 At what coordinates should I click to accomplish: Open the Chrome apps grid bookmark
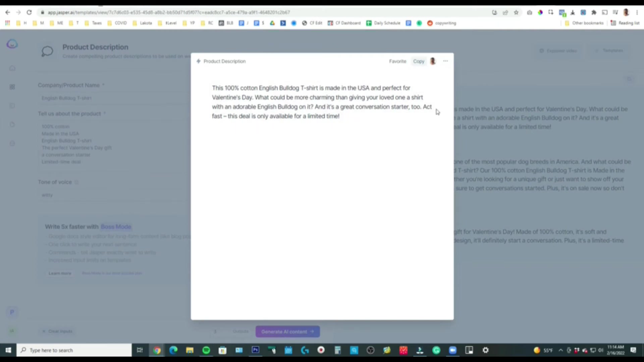pos(7,23)
